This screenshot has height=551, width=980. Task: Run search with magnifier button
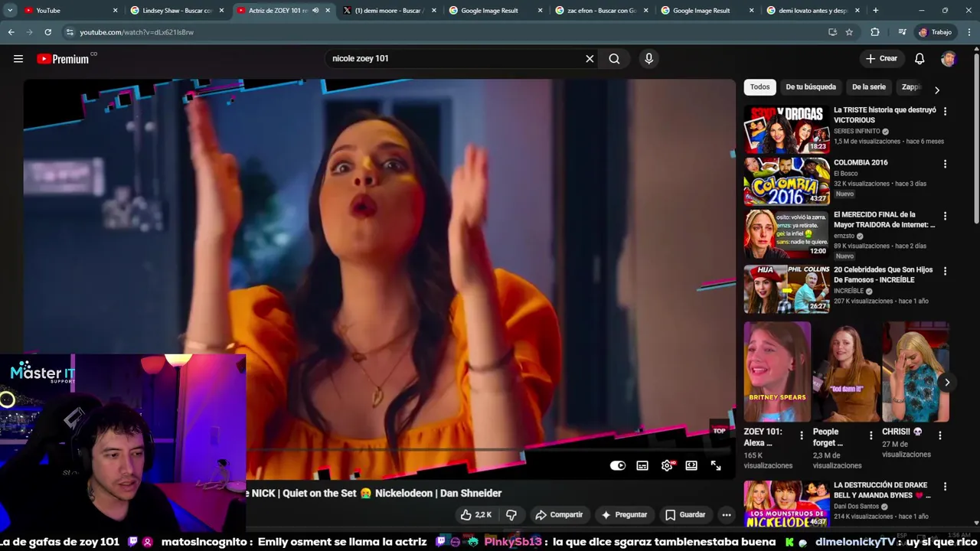[x=614, y=59]
